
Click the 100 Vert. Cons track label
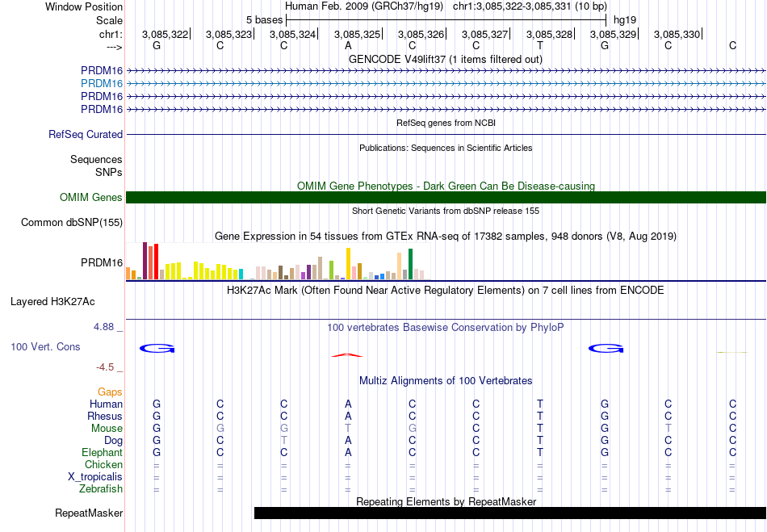(45, 346)
